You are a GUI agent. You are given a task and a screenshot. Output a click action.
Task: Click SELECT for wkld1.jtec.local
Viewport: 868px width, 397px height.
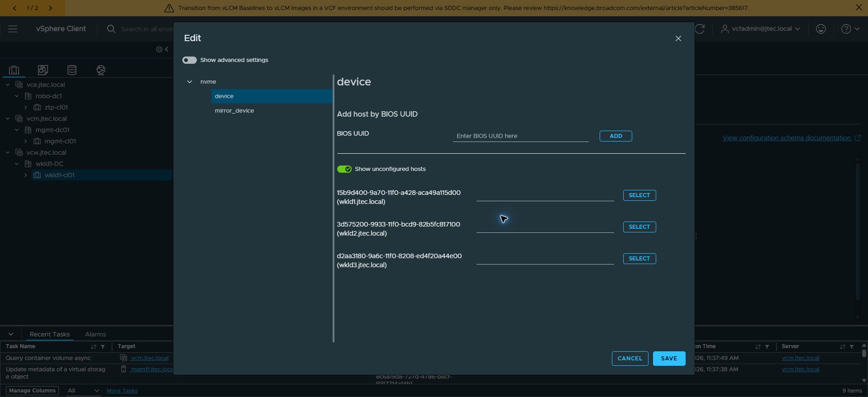pos(639,195)
